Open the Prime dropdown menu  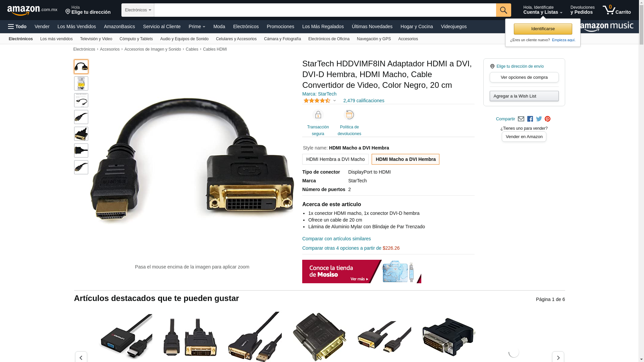(197, 26)
